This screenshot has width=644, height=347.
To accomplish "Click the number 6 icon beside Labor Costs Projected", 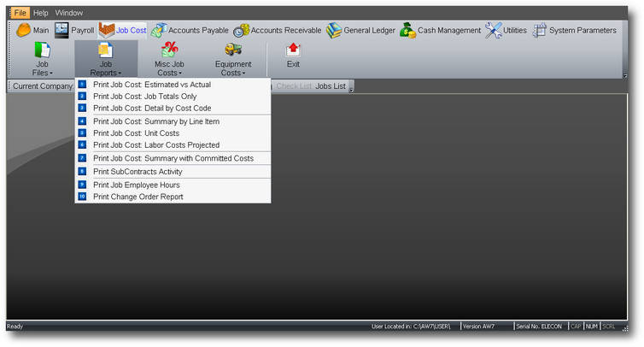I will (x=82, y=145).
